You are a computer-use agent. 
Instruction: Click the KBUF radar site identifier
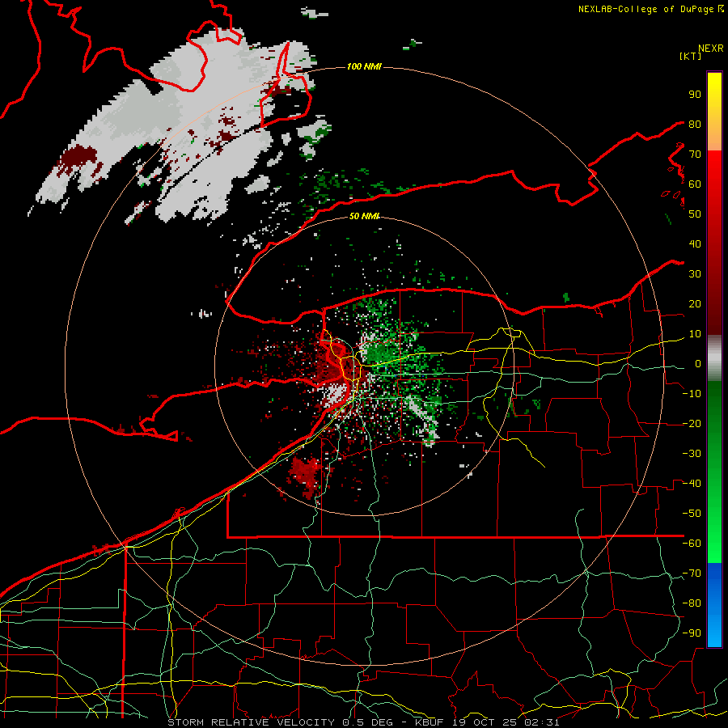click(x=429, y=722)
